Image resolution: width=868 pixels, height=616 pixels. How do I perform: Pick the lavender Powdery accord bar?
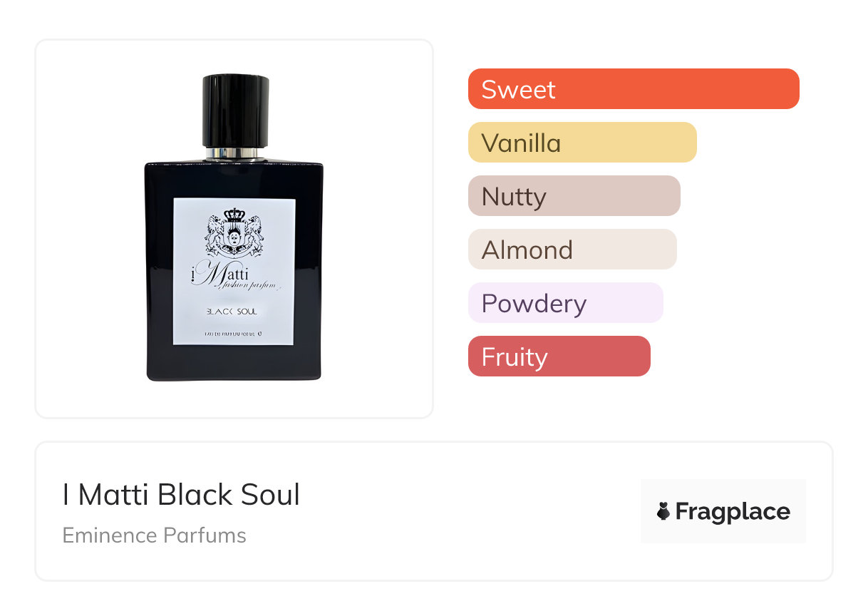[565, 303]
